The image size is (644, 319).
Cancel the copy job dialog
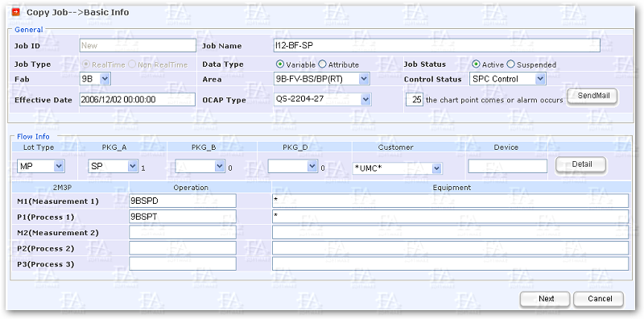click(599, 299)
